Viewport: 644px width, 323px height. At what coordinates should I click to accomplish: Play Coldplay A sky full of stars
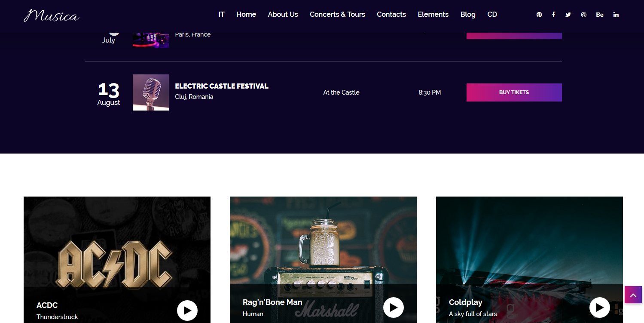[x=600, y=308]
